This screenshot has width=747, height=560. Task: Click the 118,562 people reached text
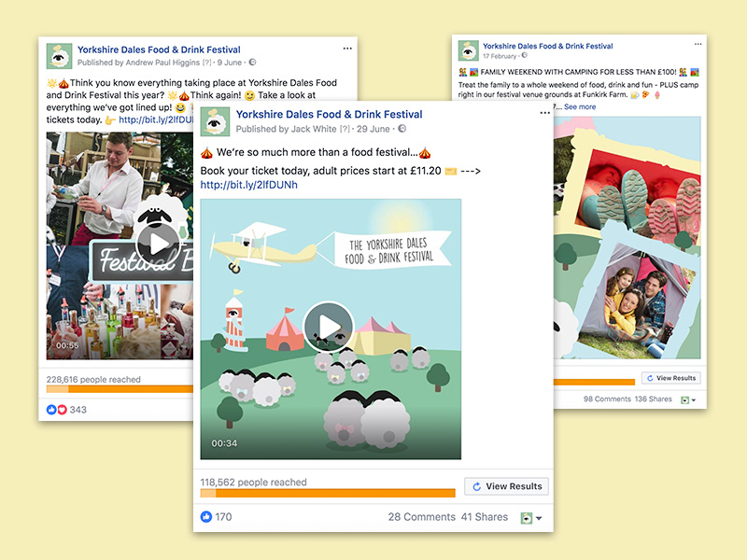tap(253, 482)
